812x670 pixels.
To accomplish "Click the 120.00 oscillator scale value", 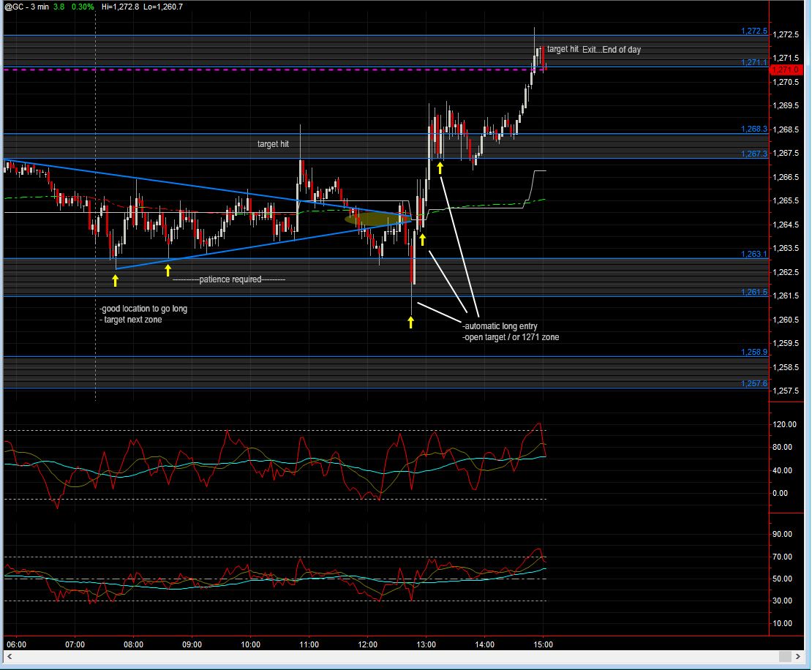I will tap(784, 424).
